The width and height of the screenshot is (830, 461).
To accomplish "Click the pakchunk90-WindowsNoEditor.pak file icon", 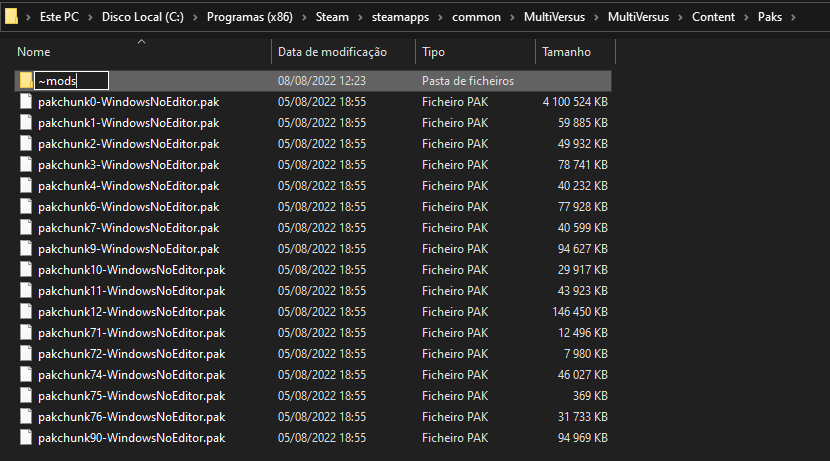I will pos(26,438).
